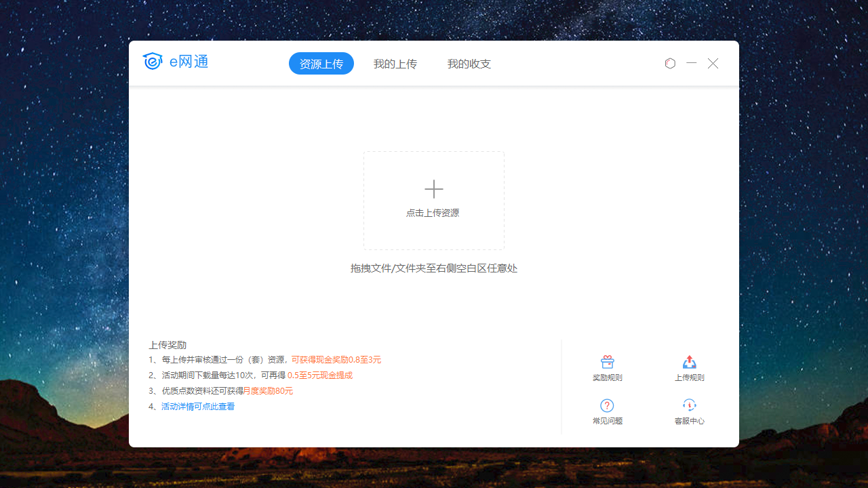Open the 我的上传 tab
Screen dimensions: 868x488
395,64
